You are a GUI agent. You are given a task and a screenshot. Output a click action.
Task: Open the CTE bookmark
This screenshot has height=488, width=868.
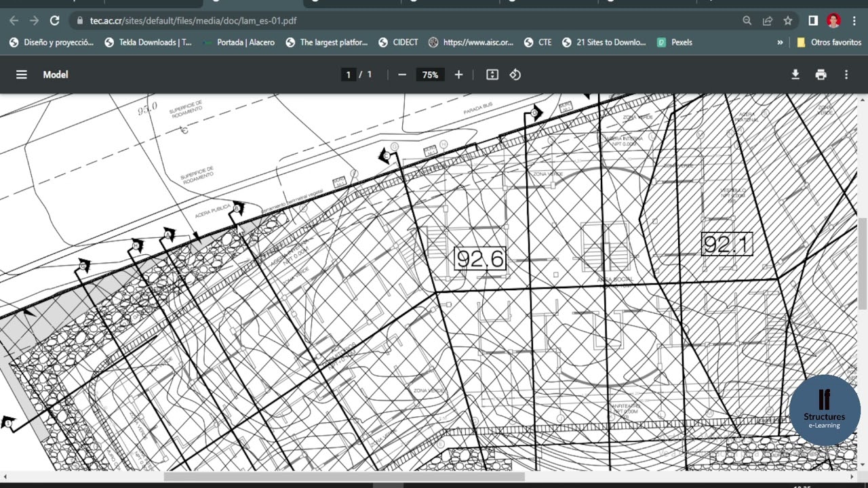pyautogui.click(x=538, y=42)
